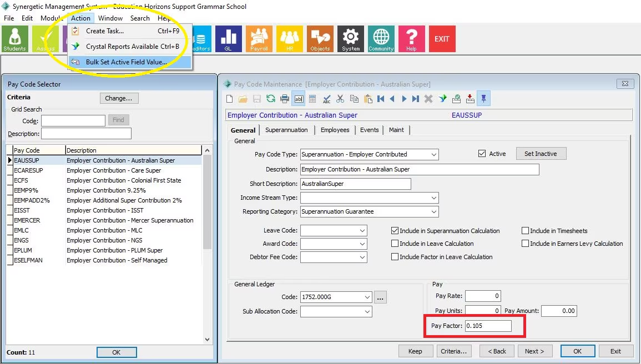Image resolution: width=641 pixels, height=364 pixels.
Task: Click the Print icon on the maintenance toolbar
Action: pos(284,98)
